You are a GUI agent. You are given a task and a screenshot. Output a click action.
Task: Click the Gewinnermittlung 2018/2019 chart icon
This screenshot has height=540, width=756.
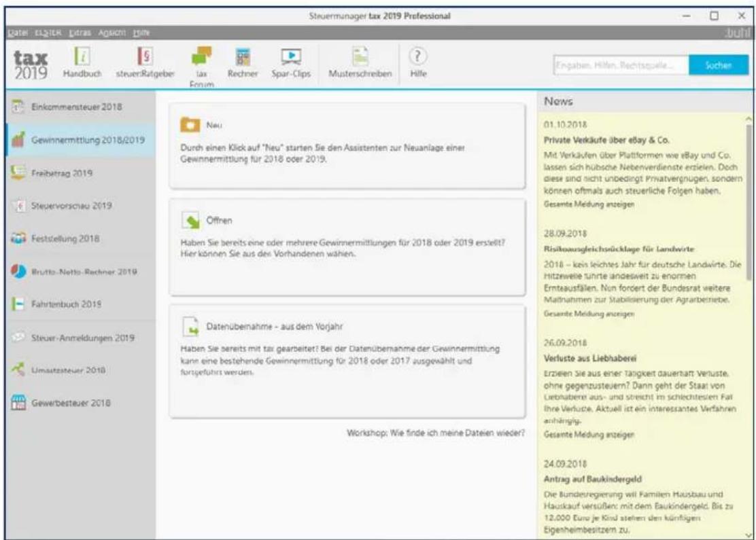click(x=18, y=140)
